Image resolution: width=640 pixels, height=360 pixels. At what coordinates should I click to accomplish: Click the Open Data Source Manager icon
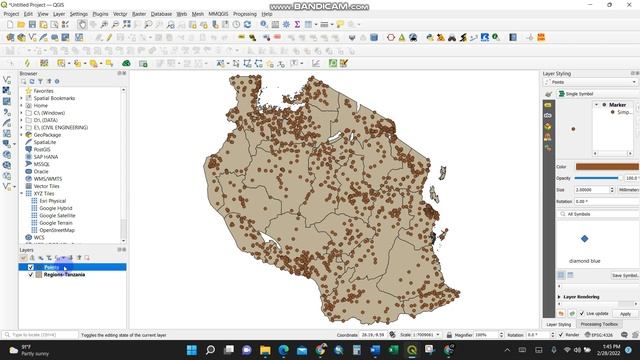tap(10, 38)
